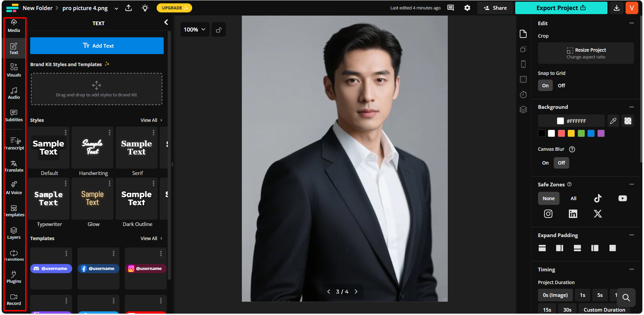Switch to the Text sidebar tab

point(14,48)
